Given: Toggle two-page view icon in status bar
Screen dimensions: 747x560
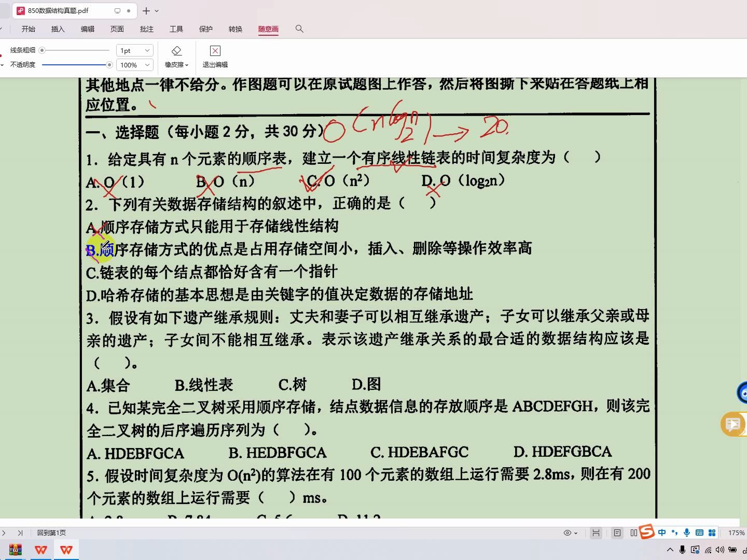Looking at the screenshot, I should point(634,533).
